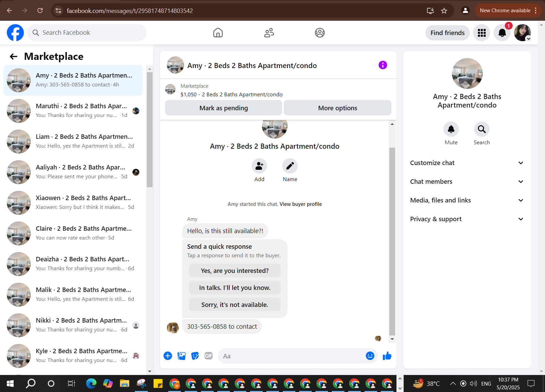
Task: Add people to the chat
Action: 259,166
